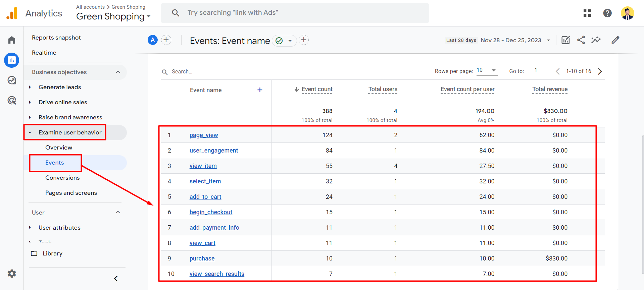Click the Add comparison plus button
The height and width of the screenshot is (290, 644).
[x=166, y=40]
